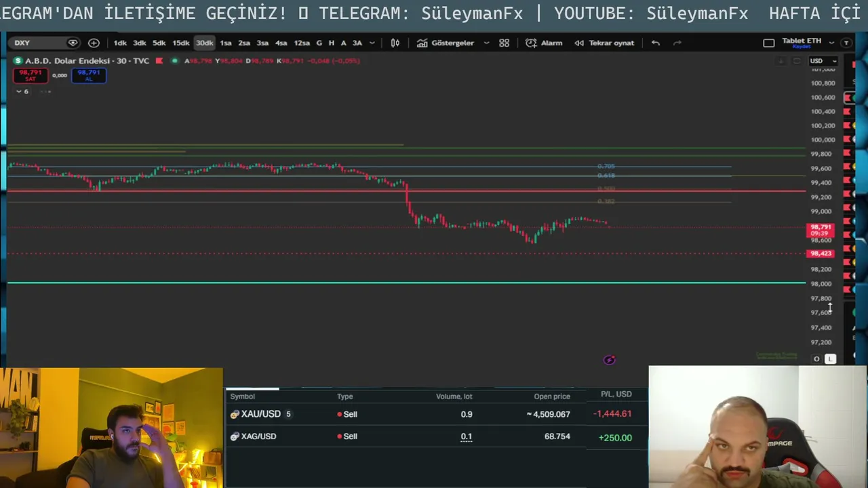The height and width of the screenshot is (488, 868).
Task: Select the active 30dk timeframe
Action: coord(204,43)
